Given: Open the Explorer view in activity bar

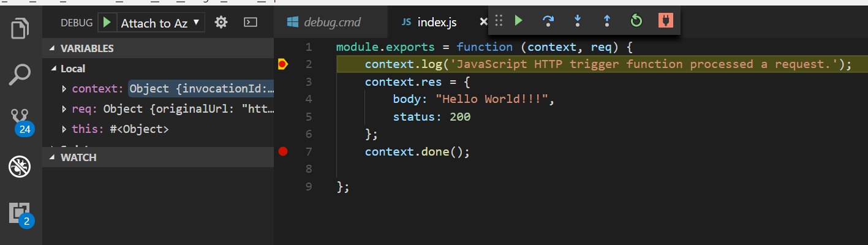Looking at the screenshot, I should [x=21, y=29].
